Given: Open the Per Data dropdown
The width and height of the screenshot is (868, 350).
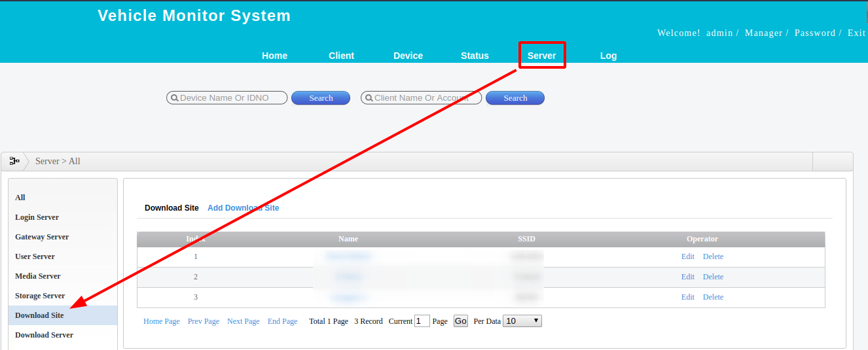Looking at the screenshot, I should click(522, 321).
